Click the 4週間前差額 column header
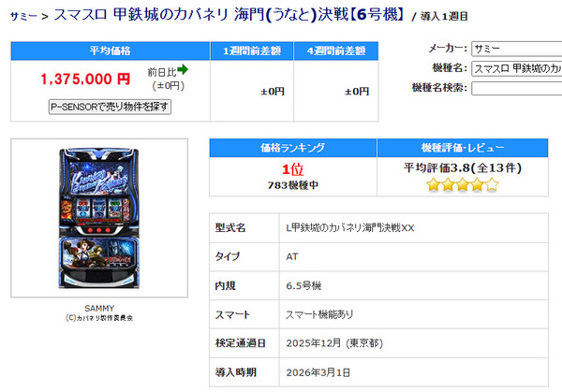The width and height of the screenshot is (562, 392). click(336, 51)
